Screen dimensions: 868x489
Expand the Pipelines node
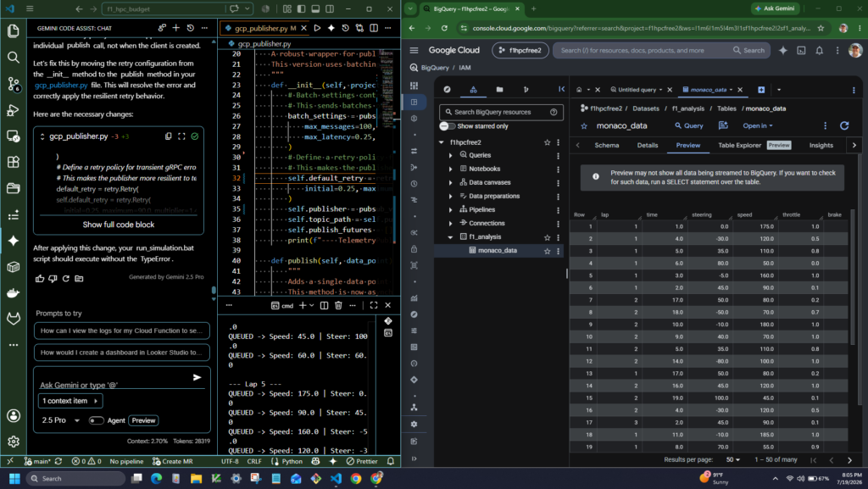pyautogui.click(x=450, y=210)
